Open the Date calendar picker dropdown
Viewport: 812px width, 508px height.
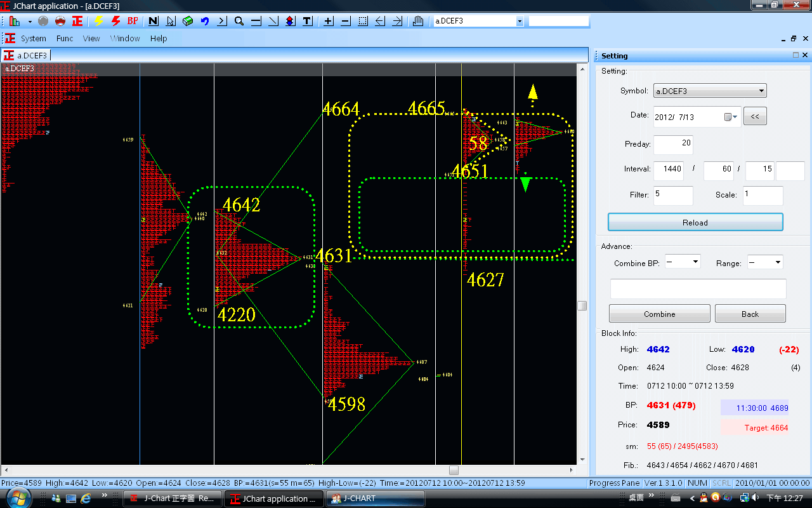pyautogui.click(x=731, y=117)
